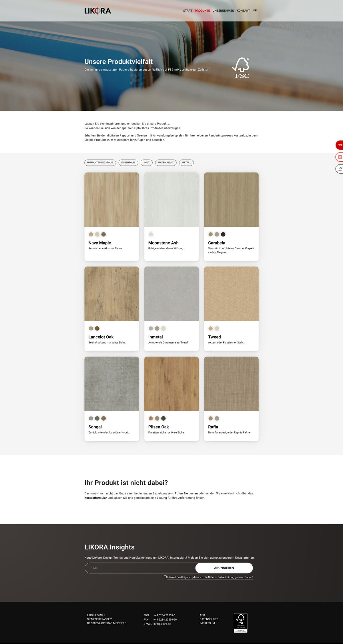Image resolution: width=343 pixels, height=644 pixels.
Task: Enable the Metall filter tag
Action: [x=186, y=162]
